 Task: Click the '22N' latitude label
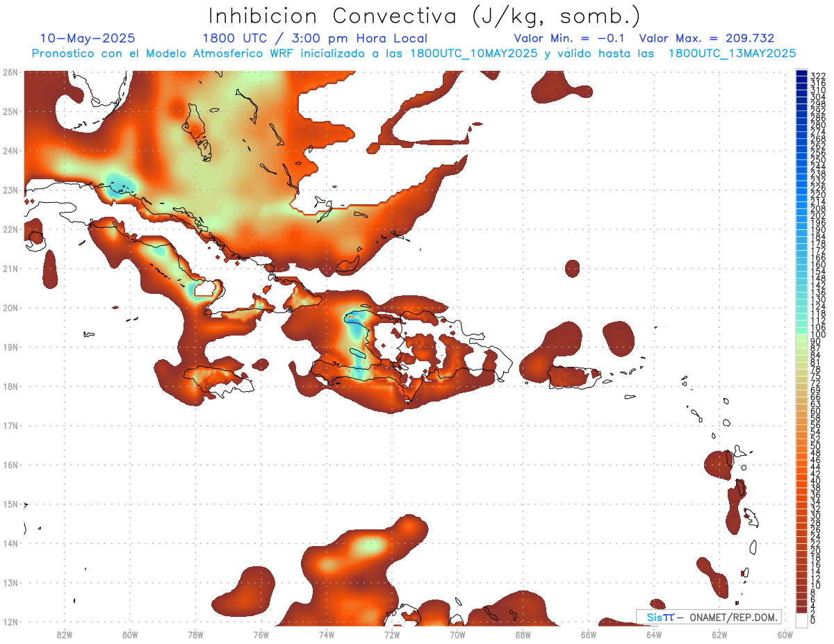[x=10, y=229]
